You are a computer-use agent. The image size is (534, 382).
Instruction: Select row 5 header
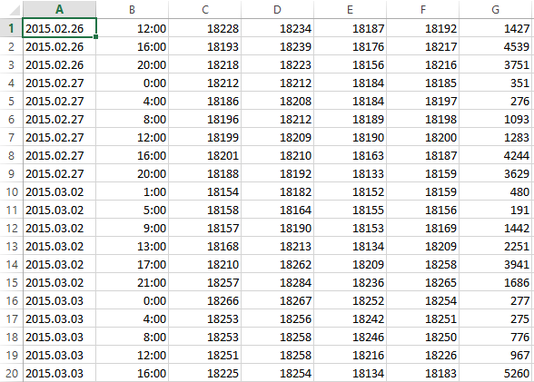pyautogui.click(x=11, y=101)
